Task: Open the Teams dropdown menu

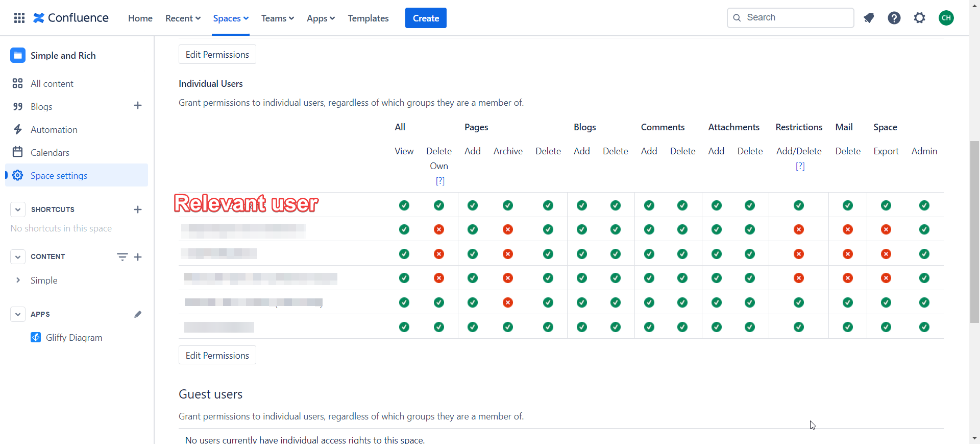Action: pyautogui.click(x=278, y=18)
